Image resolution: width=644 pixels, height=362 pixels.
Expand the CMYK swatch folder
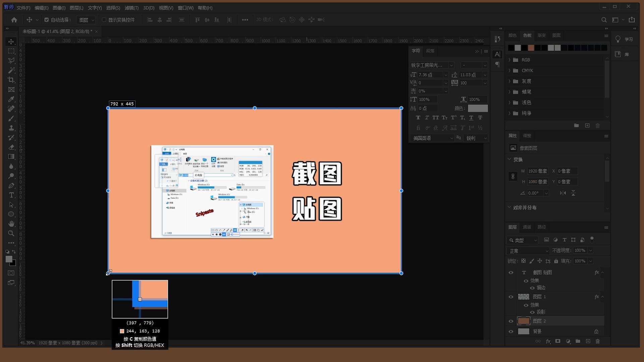[509, 70]
